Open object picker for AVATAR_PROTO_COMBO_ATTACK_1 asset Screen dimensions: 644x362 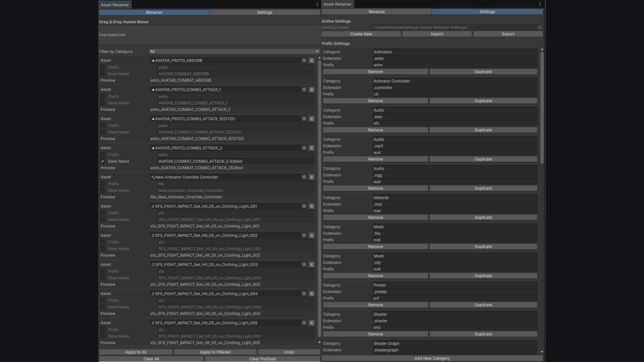304,90
